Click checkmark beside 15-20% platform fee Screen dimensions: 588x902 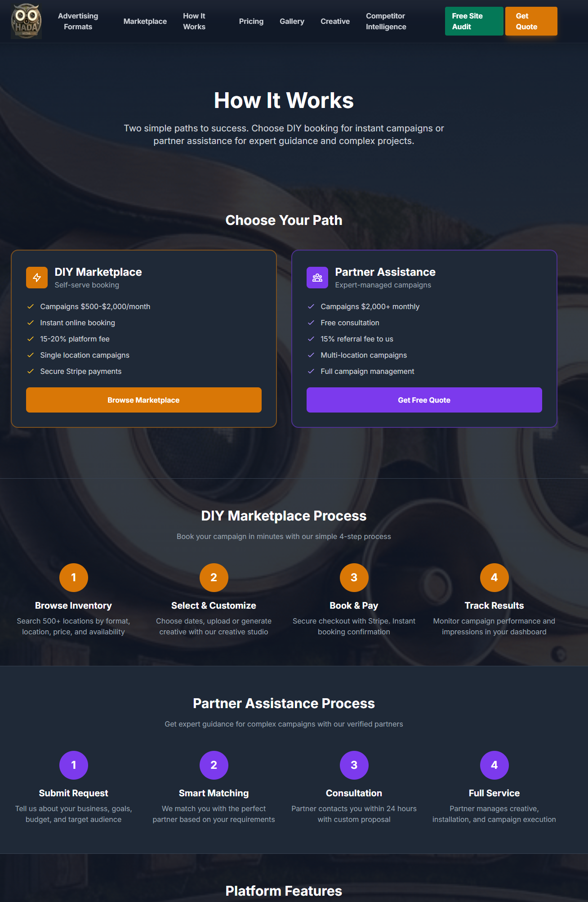[31, 339]
